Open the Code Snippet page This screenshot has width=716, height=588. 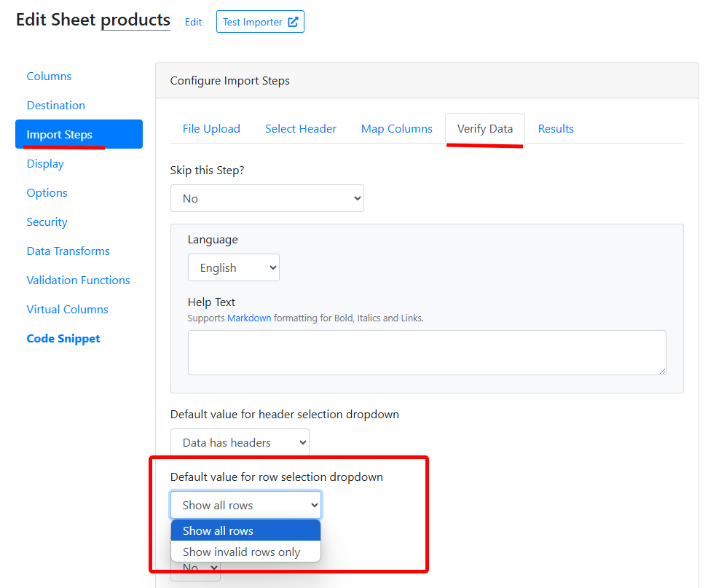click(x=63, y=339)
